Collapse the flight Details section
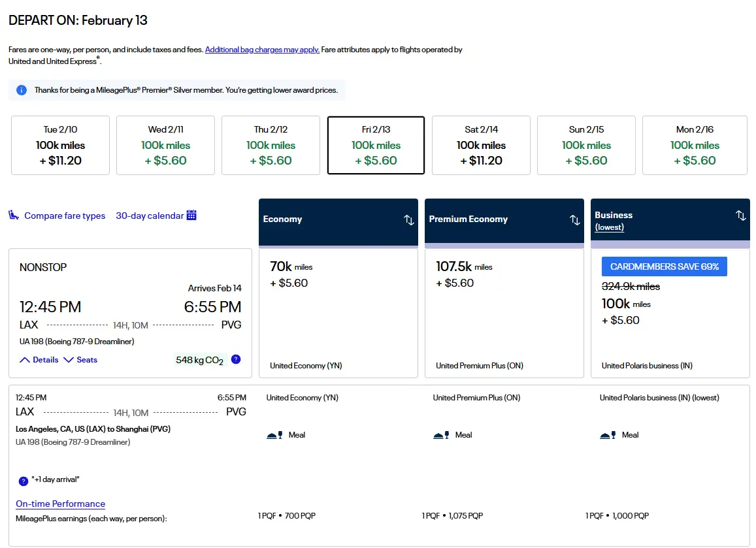This screenshot has height=548, width=756. pyautogui.click(x=39, y=360)
